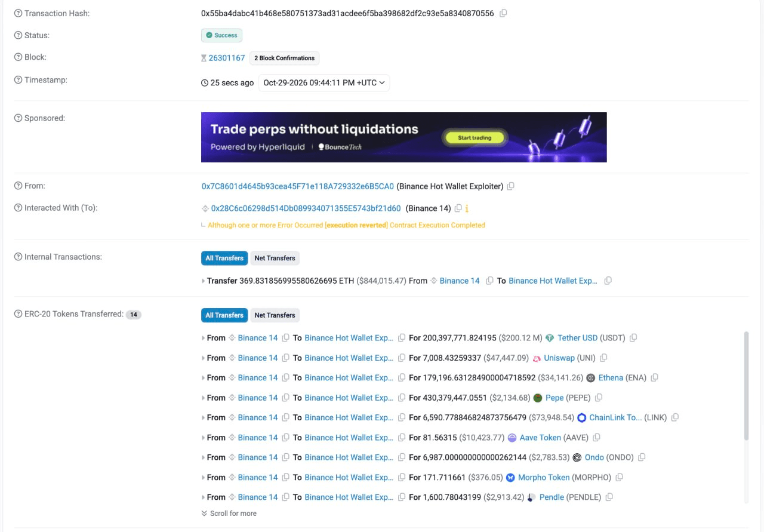764x532 pixels.
Task: Click Start trading on the sponsored banner
Action: [x=475, y=138]
